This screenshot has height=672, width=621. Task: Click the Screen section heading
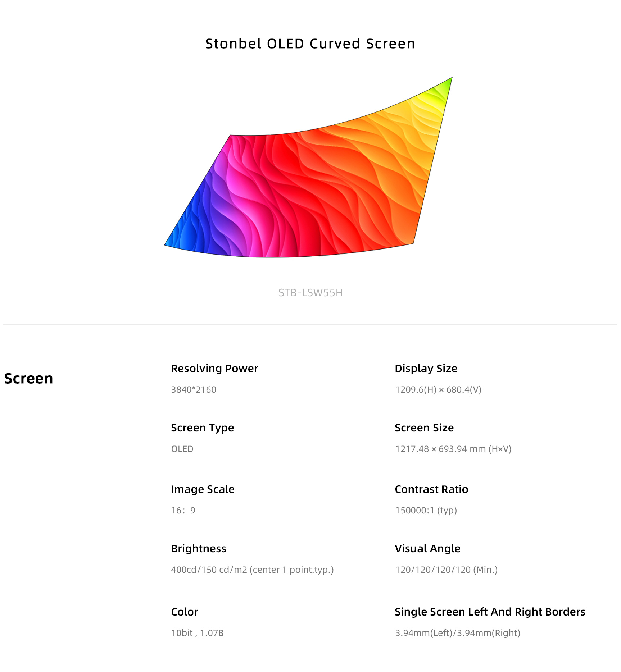(x=29, y=378)
